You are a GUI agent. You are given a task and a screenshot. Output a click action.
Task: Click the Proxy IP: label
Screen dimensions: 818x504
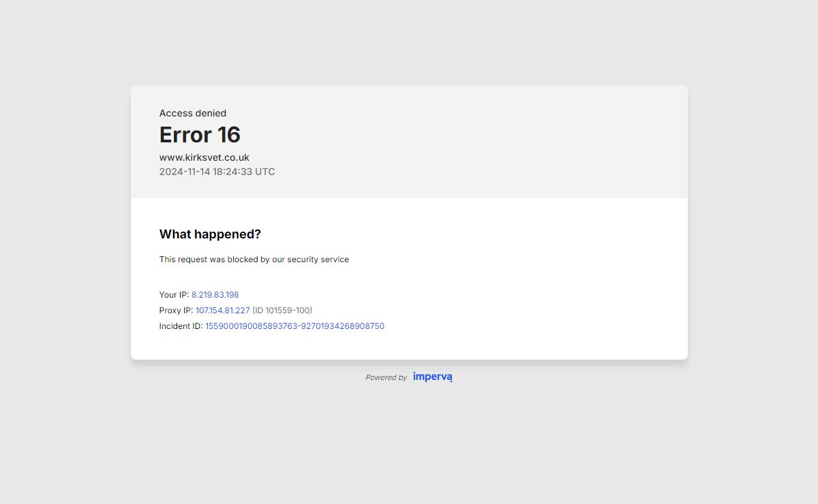point(176,311)
